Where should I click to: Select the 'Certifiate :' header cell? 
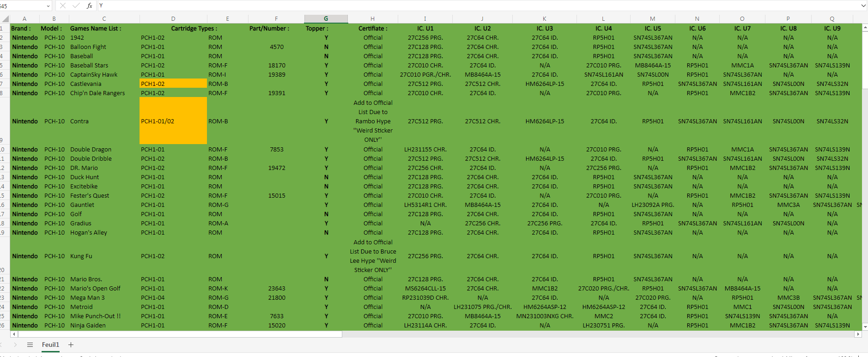pyautogui.click(x=373, y=28)
